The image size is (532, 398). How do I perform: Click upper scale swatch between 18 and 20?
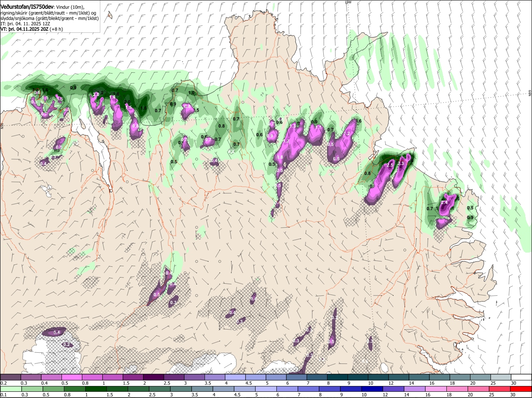click(460, 377)
